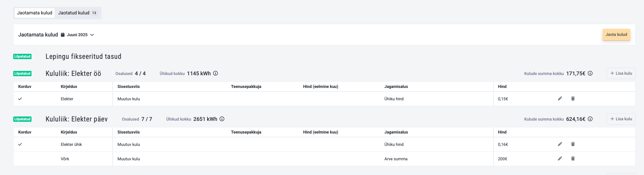Delete the Võrk cost row
644x175 pixels.
tap(573, 159)
